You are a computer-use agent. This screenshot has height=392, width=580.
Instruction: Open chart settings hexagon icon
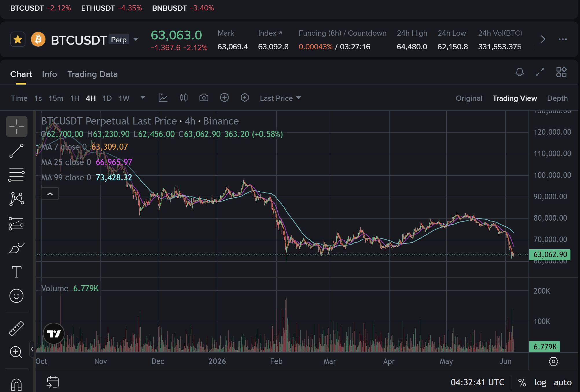245,98
